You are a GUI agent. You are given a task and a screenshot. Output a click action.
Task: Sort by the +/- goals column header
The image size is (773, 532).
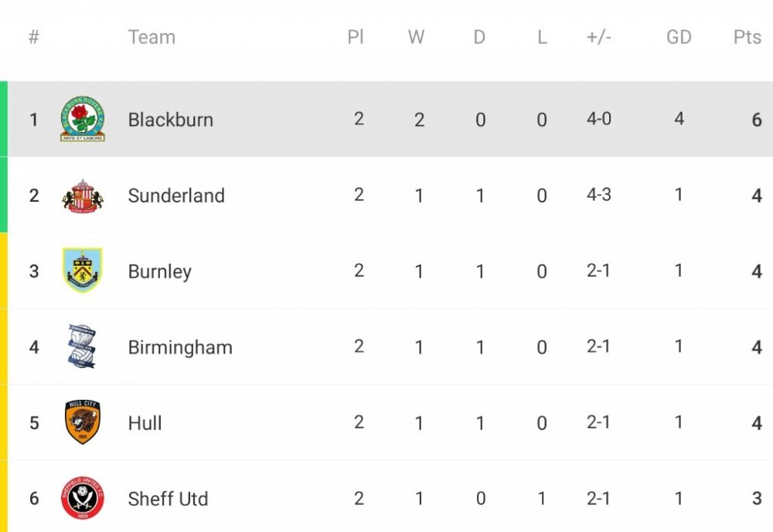coord(598,37)
